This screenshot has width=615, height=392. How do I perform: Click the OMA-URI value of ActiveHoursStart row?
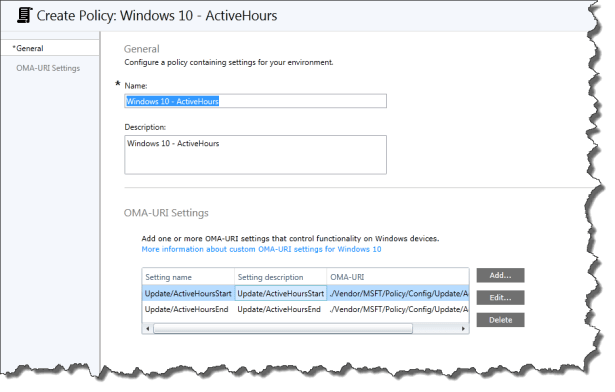click(398, 294)
